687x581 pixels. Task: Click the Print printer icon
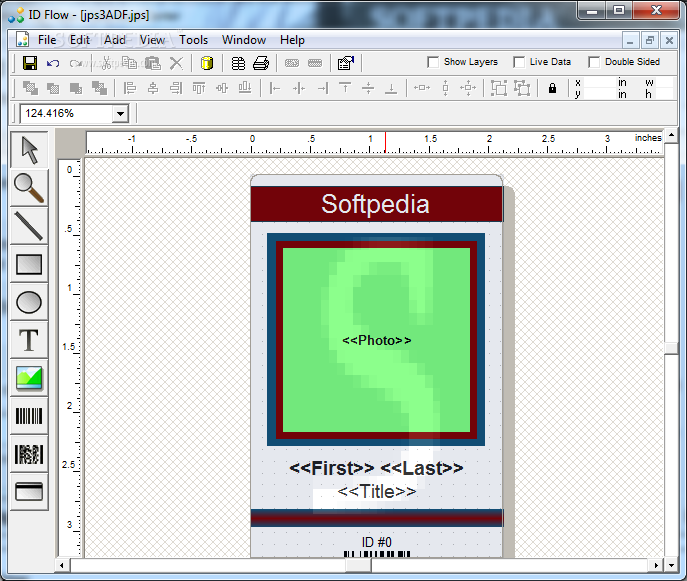(x=261, y=63)
